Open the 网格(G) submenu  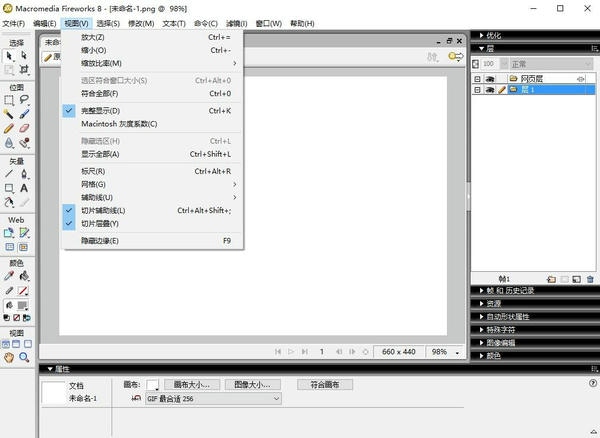[x=152, y=184]
